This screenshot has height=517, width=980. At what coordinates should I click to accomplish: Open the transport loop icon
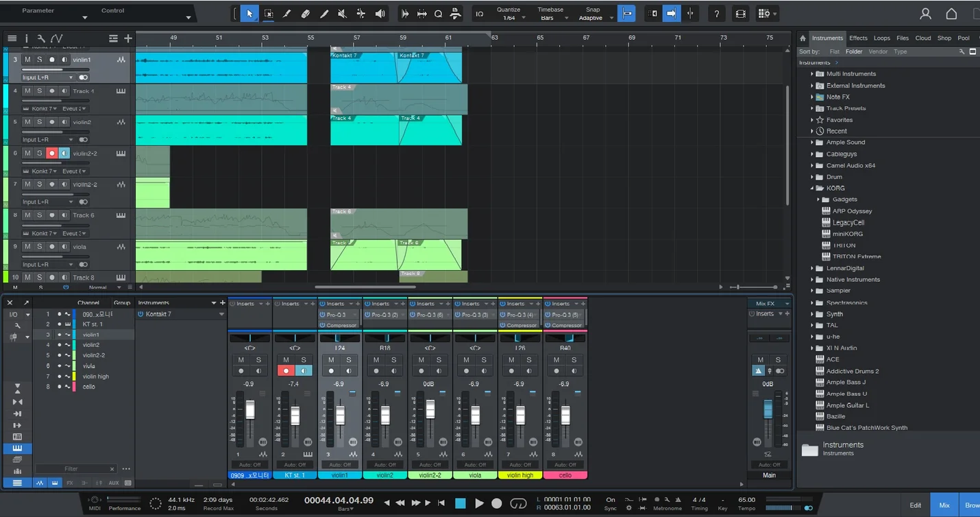519,503
